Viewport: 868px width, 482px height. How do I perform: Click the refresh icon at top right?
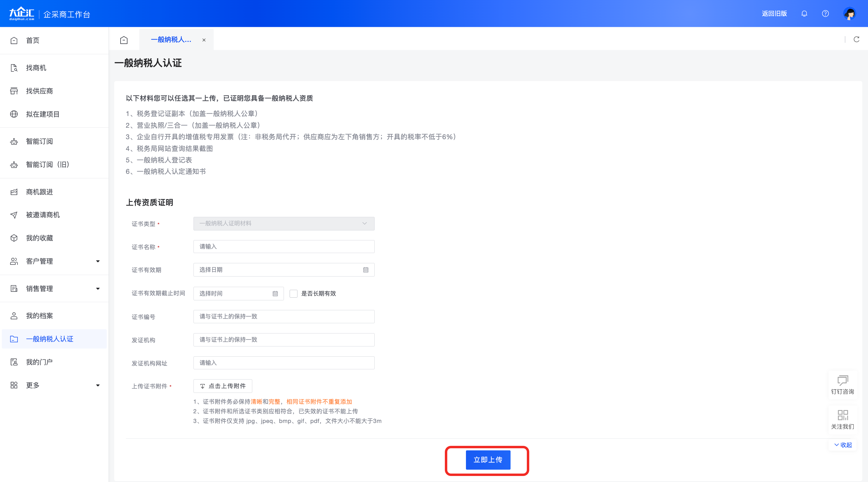tap(856, 39)
